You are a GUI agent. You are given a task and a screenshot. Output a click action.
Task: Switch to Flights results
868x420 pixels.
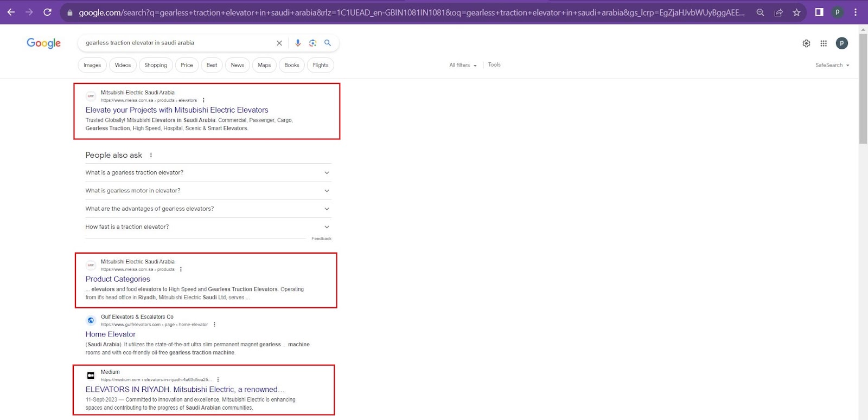pos(321,65)
